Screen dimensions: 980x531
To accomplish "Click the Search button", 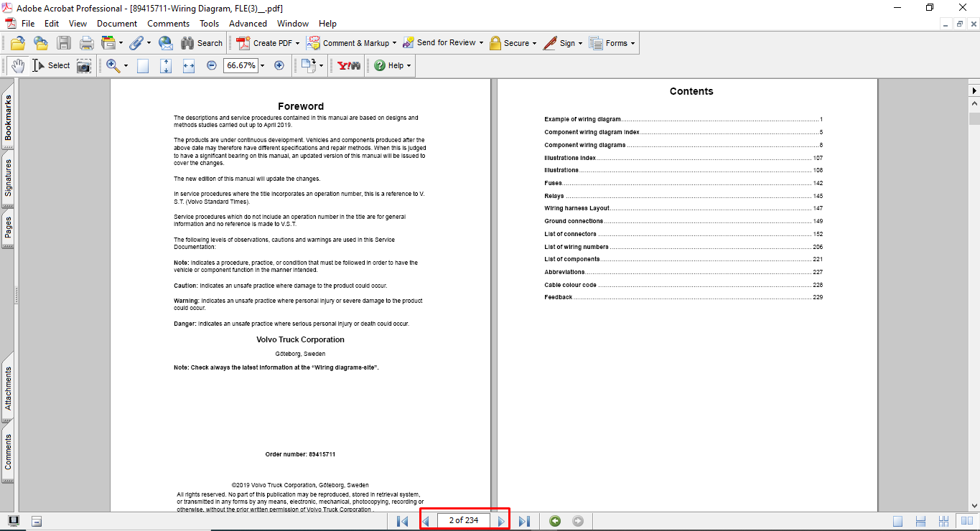I will 202,43.
